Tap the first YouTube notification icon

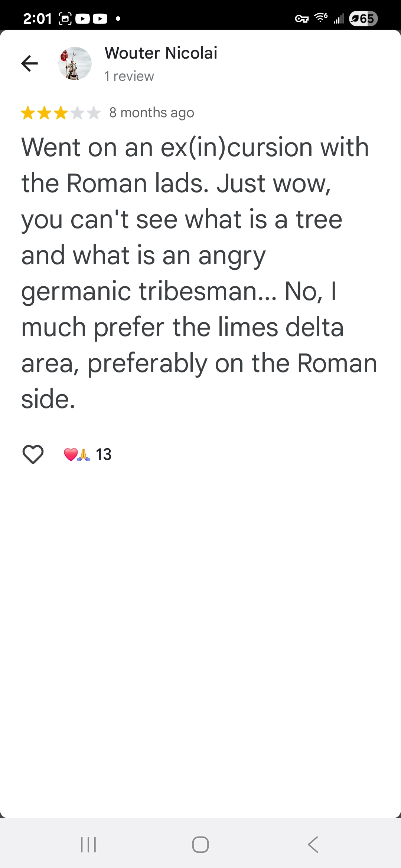[x=82, y=19]
